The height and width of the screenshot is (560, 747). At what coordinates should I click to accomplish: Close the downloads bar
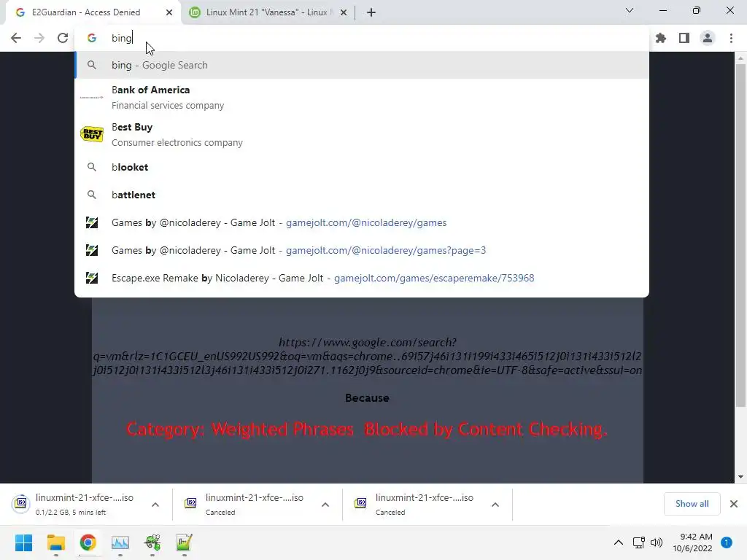coord(734,504)
